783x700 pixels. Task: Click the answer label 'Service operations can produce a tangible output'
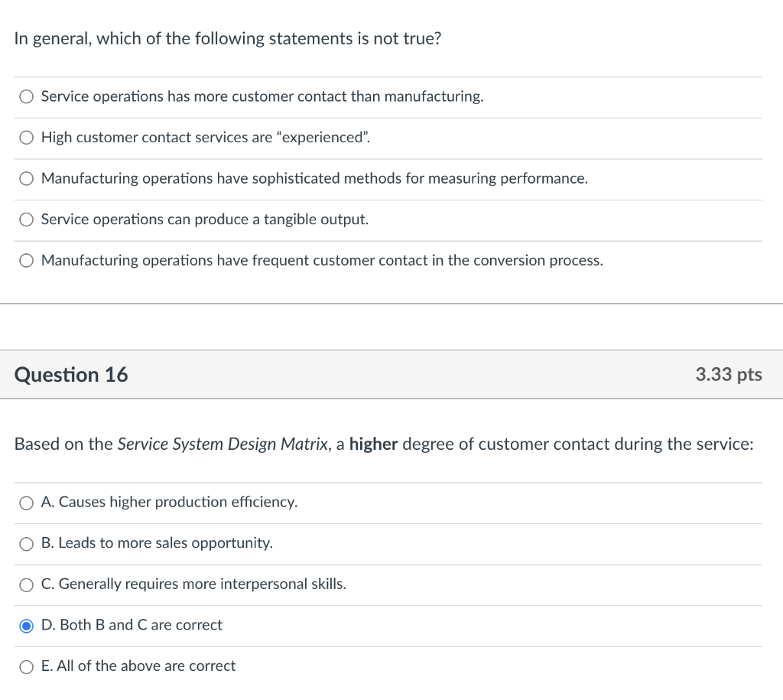[x=204, y=220]
